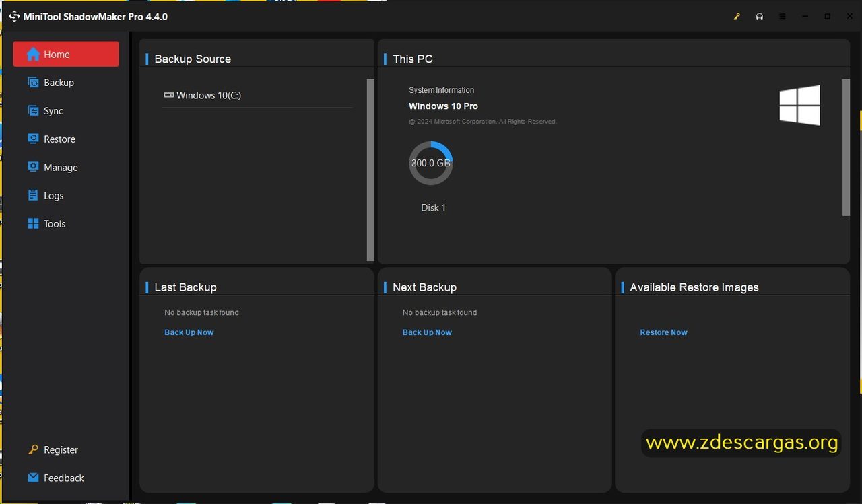
Task: Click the Tools grid icon
Action: [33, 223]
